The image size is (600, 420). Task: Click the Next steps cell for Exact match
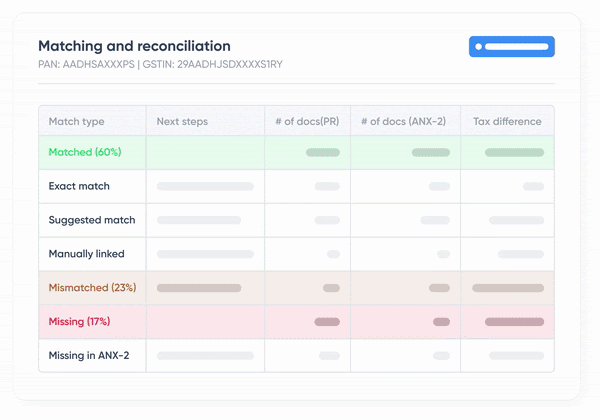pyautogui.click(x=205, y=187)
